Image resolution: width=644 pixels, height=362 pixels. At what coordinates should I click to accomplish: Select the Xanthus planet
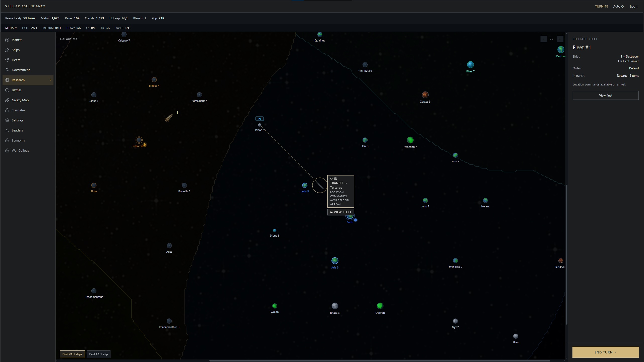click(561, 50)
